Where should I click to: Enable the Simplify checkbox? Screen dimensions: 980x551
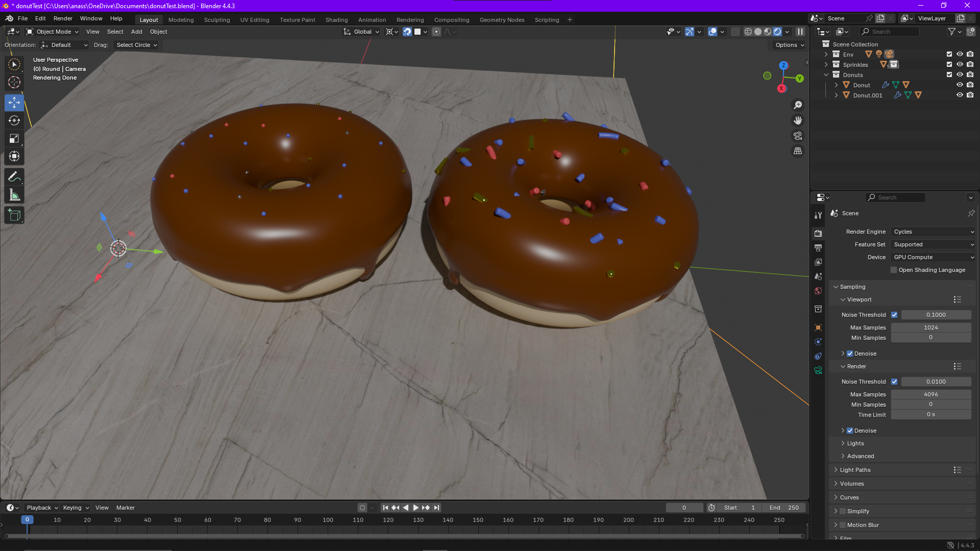click(843, 511)
